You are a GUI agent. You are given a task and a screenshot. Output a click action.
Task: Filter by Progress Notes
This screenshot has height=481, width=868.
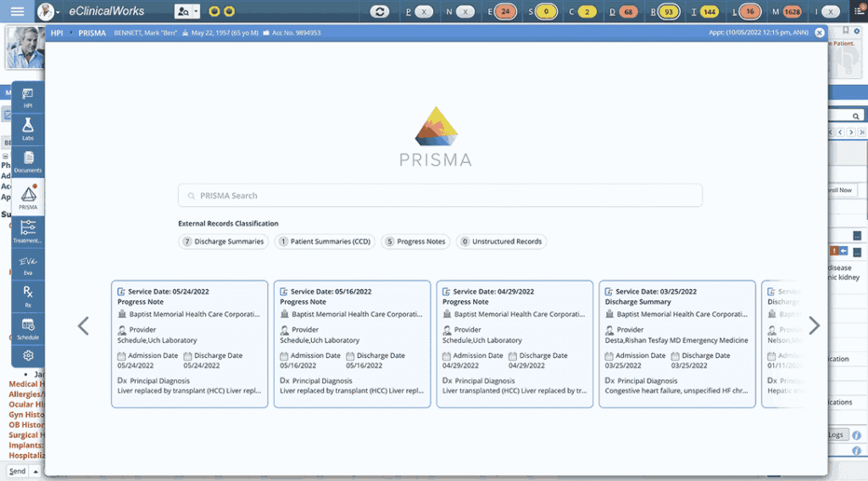(415, 242)
